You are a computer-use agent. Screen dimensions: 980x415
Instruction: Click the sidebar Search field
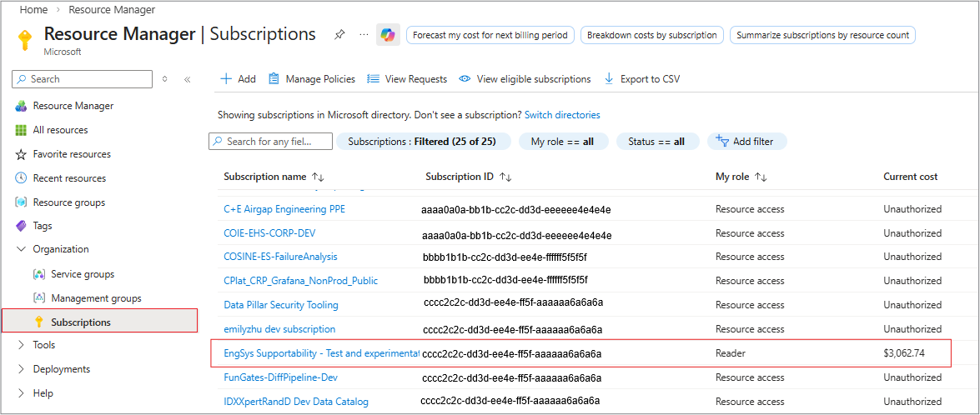click(x=83, y=79)
